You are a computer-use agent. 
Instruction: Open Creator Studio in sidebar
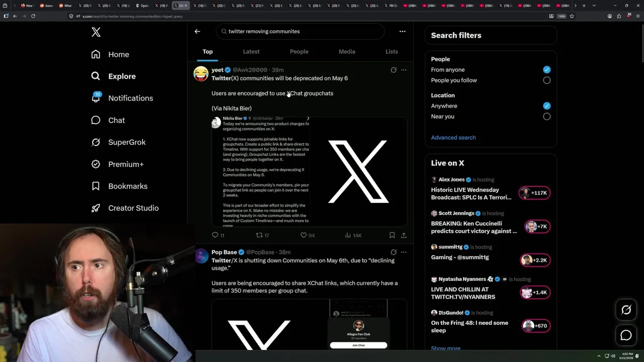tap(125, 208)
